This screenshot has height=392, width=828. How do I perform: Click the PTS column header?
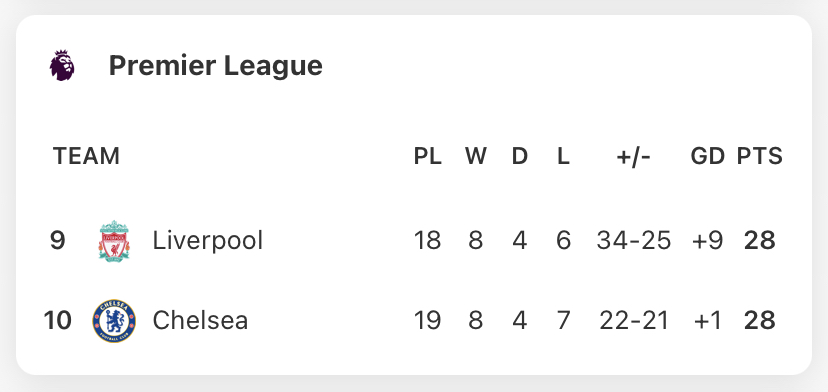click(x=760, y=156)
